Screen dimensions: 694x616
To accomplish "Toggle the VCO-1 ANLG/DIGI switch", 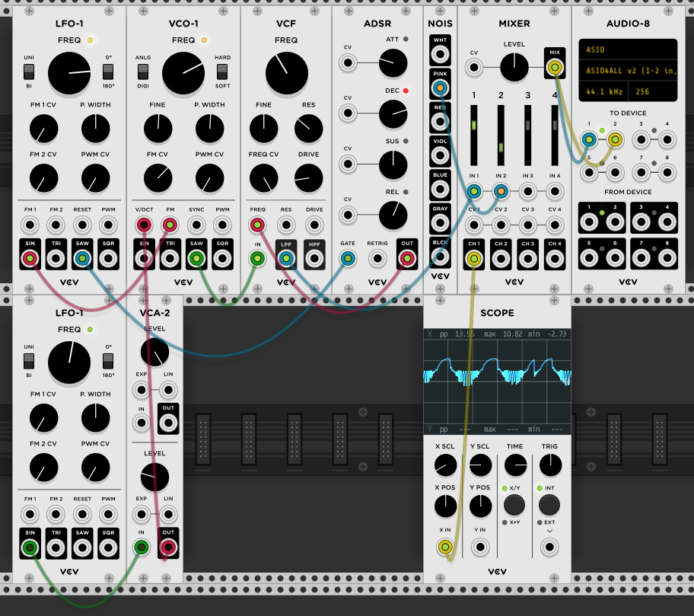I will pos(143,72).
